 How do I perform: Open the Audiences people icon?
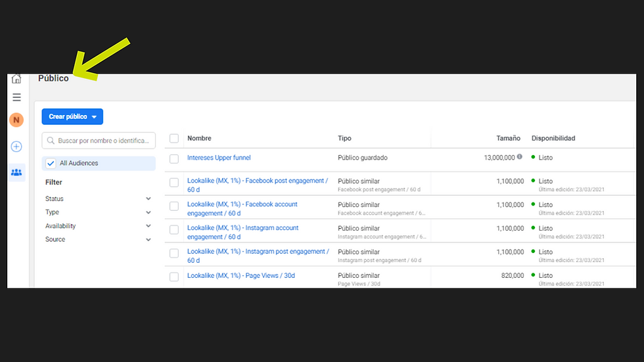tap(16, 173)
